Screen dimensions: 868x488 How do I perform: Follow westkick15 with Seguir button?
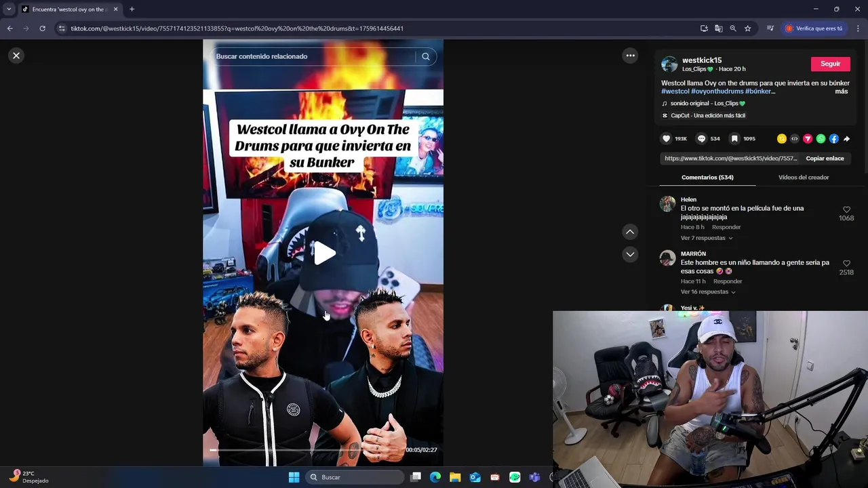click(830, 64)
